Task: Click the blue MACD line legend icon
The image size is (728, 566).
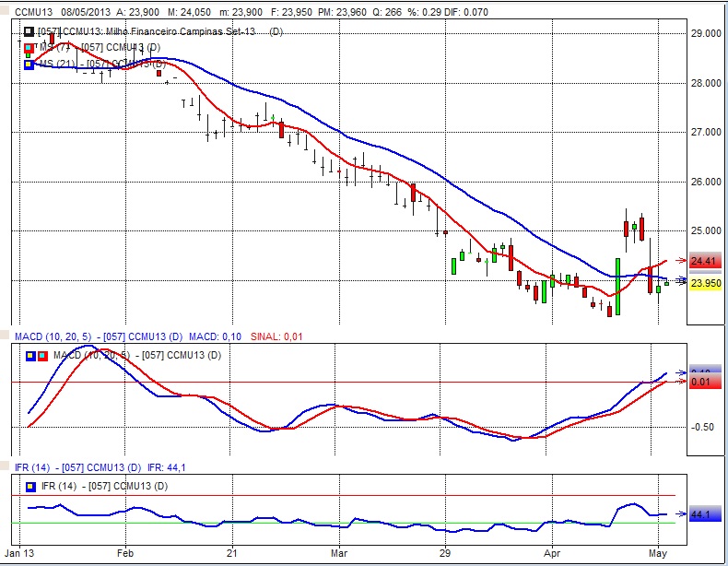Action: click(x=31, y=355)
